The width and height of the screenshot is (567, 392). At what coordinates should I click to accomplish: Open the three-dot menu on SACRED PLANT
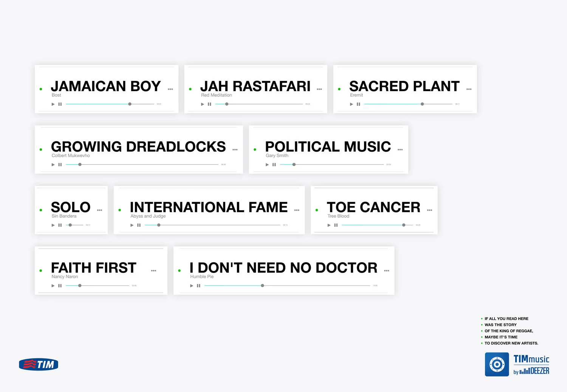469,89
